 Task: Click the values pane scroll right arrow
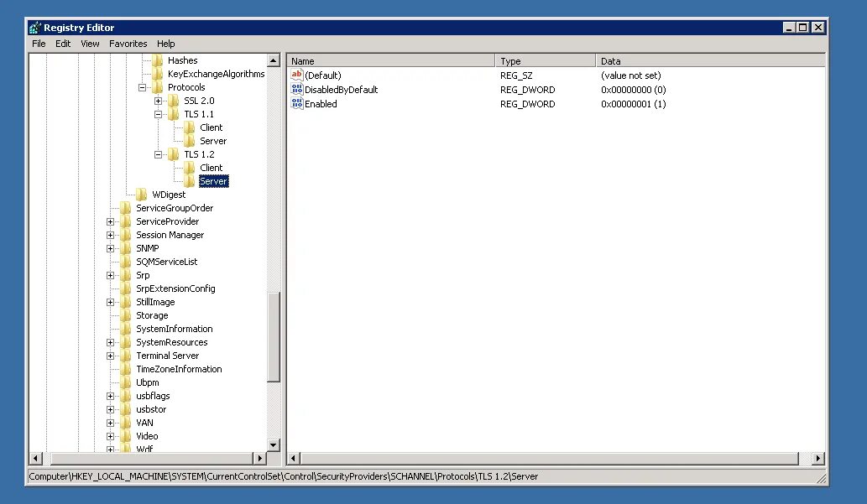click(817, 458)
